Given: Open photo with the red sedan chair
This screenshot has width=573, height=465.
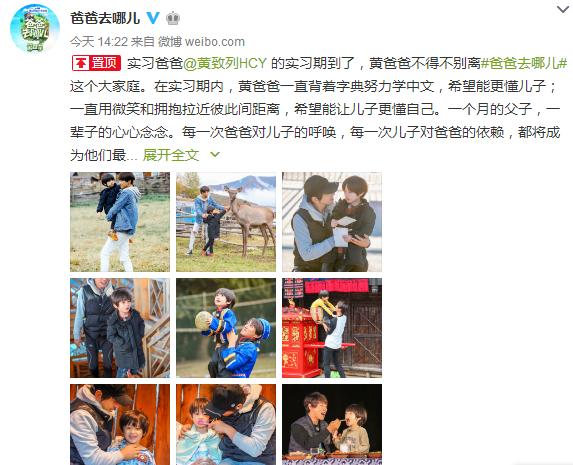Looking at the screenshot, I should (x=332, y=328).
